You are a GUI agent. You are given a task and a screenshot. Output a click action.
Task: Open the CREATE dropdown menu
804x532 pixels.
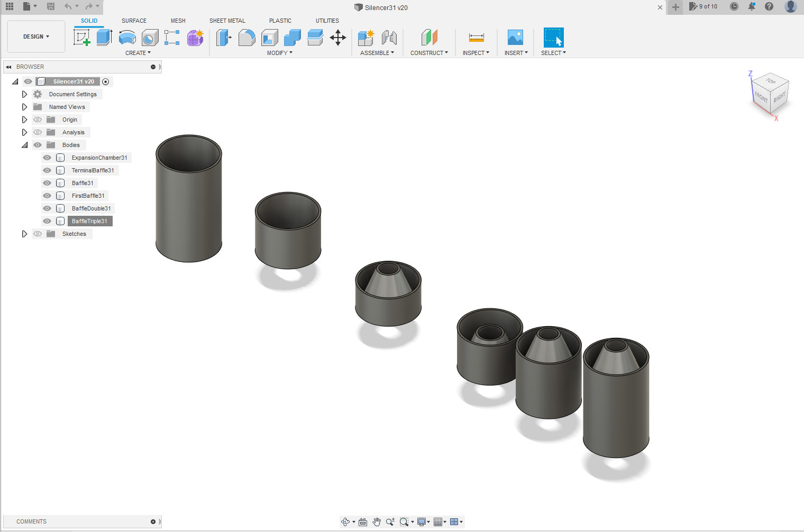138,53
